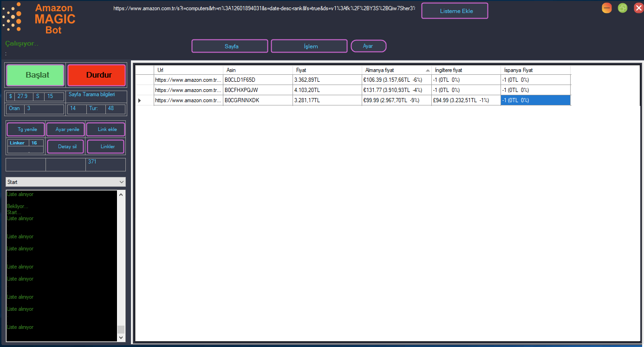Click the Çalışıyor status label

[22, 44]
